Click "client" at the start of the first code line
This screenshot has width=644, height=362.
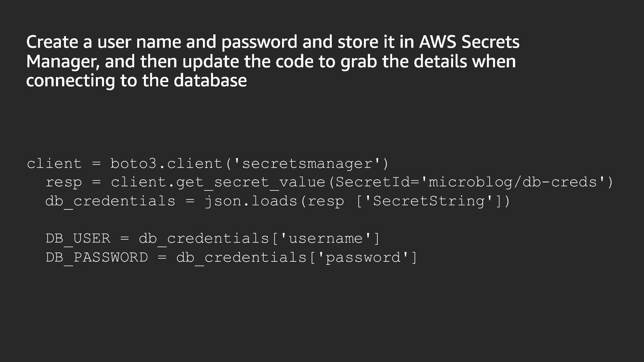[x=54, y=164]
